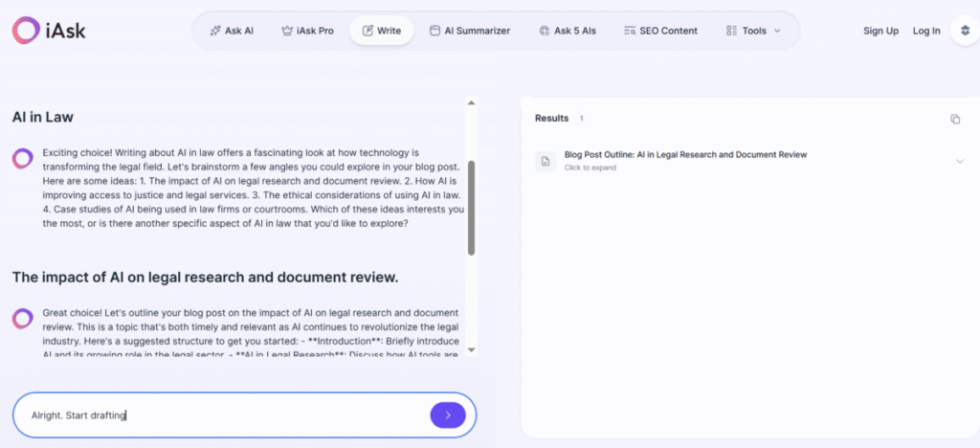
Task: Click the document icon beside the blog outline
Action: click(x=545, y=161)
